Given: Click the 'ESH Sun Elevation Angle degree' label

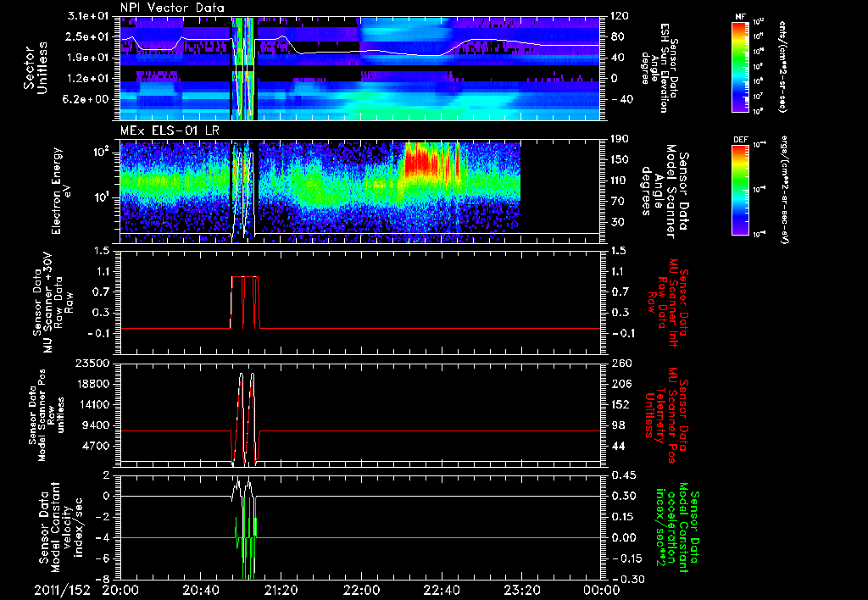Looking at the screenshot, I should (659, 68).
